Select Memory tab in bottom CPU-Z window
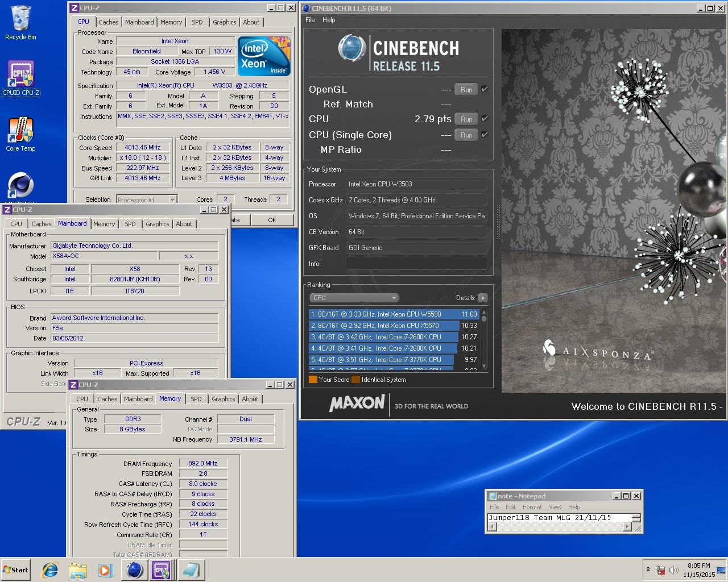Viewport: 728px width, 582px height. (x=170, y=398)
